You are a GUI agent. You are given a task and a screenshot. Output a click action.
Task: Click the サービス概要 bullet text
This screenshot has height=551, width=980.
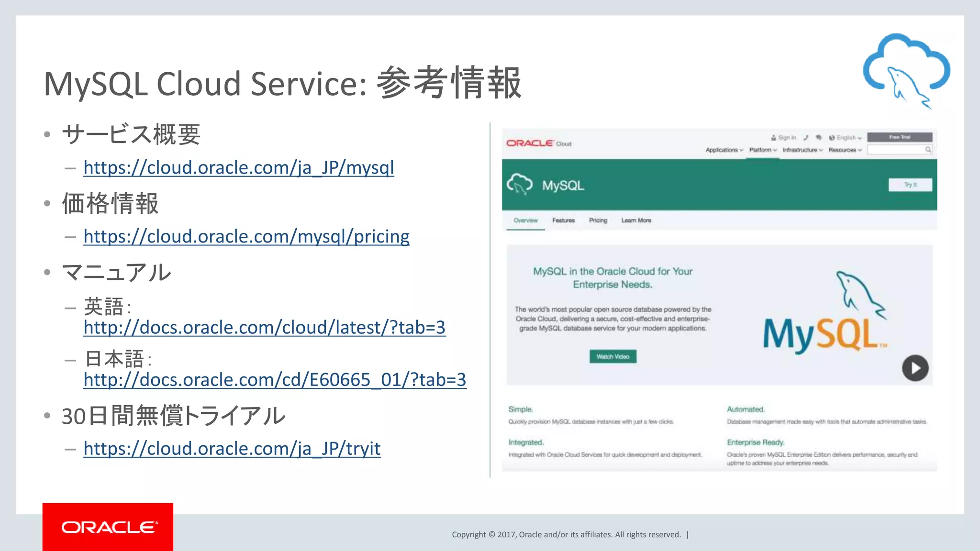click(x=131, y=134)
